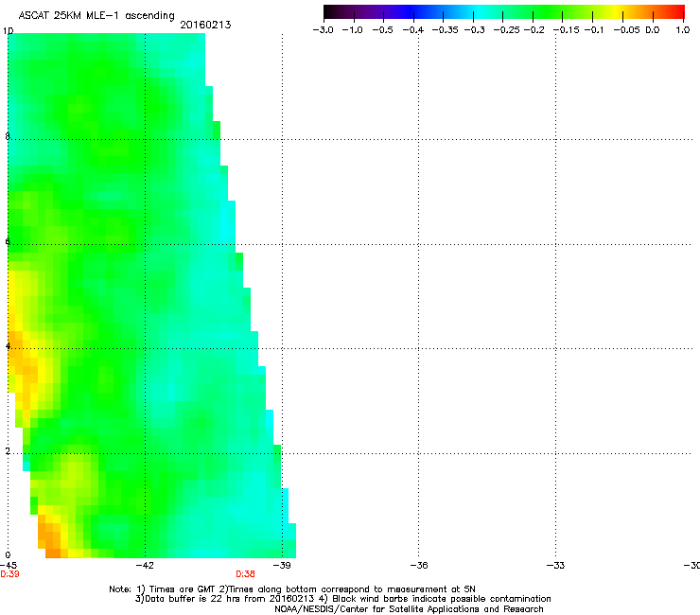Viewport: 700px width, 615px height.
Task: Click the -3.0 color scale label
Action: [x=324, y=30]
